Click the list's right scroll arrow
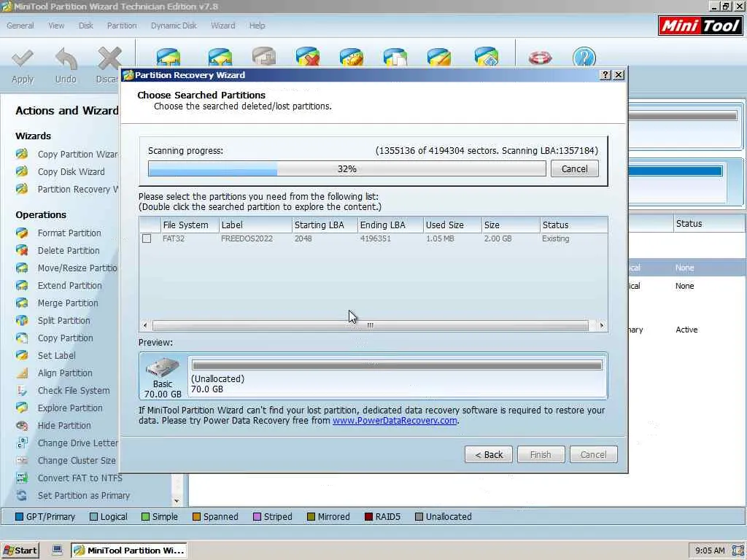747x560 pixels. (x=602, y=325)
